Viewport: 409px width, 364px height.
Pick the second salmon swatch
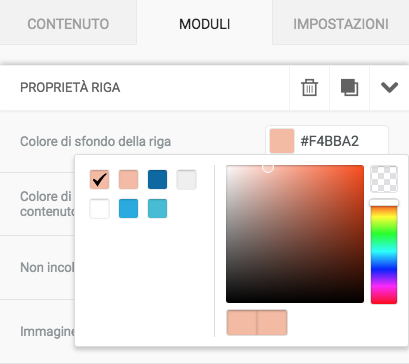coord(128,180)
